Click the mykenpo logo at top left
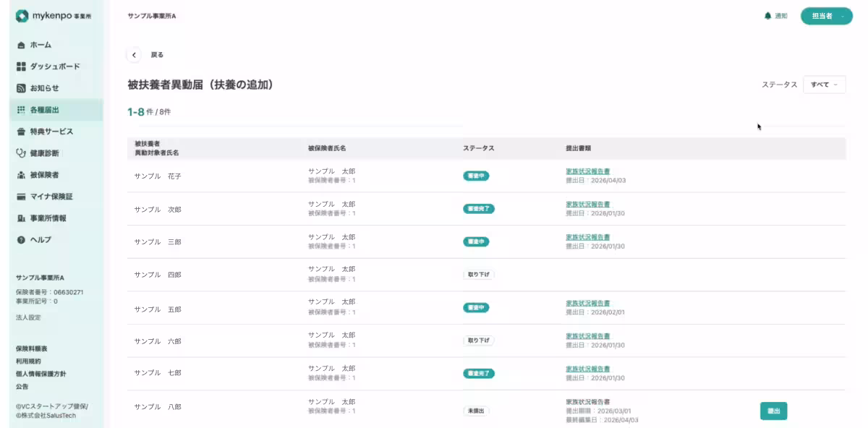 coord(54,16)
